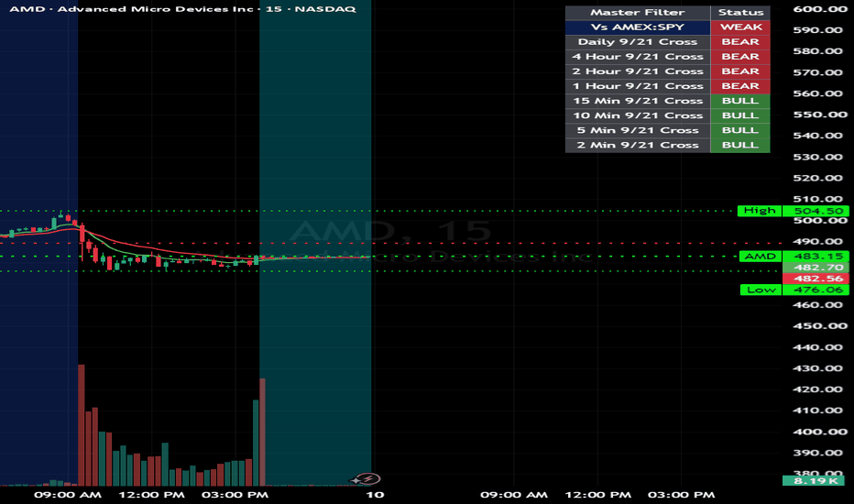This screenshot has width=854, height=504.
Task: Click the 580.00 price axis label
Action: (x=818, y=51)
